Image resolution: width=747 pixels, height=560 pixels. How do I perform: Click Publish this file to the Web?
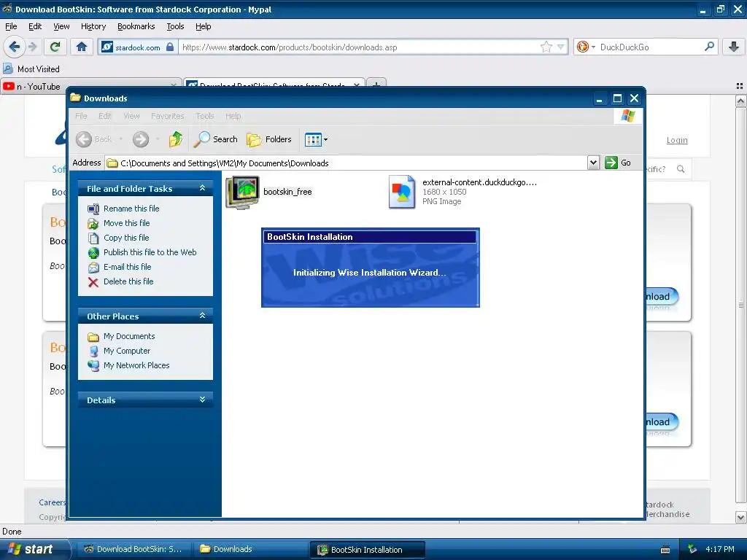tap(150, 252)
